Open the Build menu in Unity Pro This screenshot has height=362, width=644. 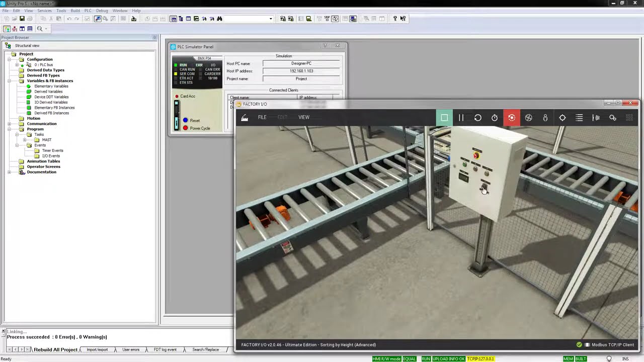point(75,11)
